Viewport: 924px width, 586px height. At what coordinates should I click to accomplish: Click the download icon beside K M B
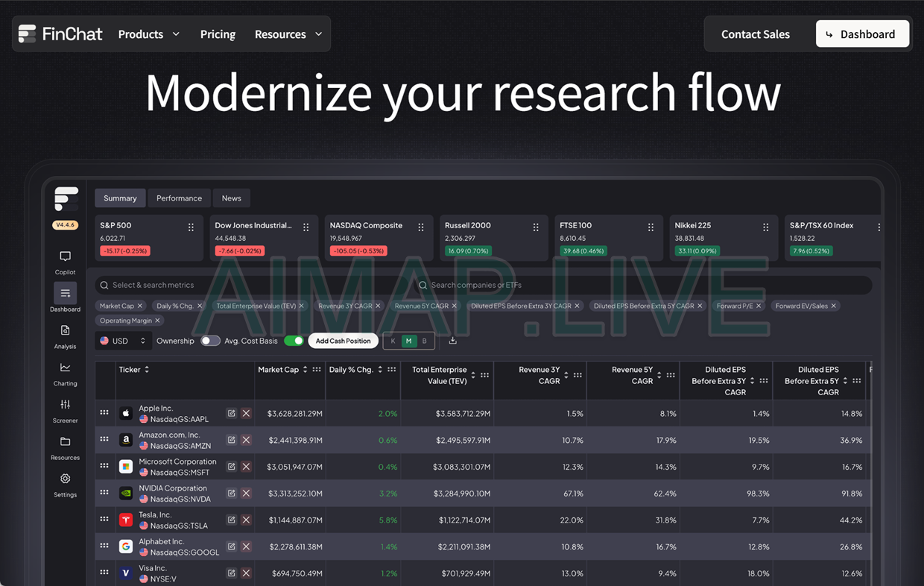452,341
